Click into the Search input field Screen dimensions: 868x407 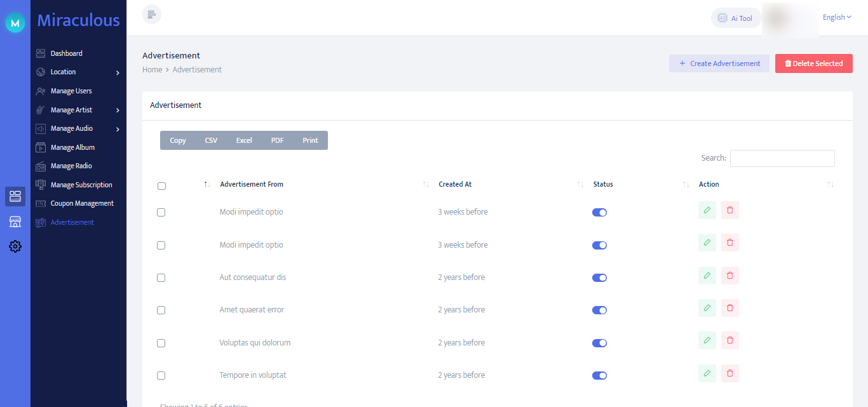click(782, 158)
